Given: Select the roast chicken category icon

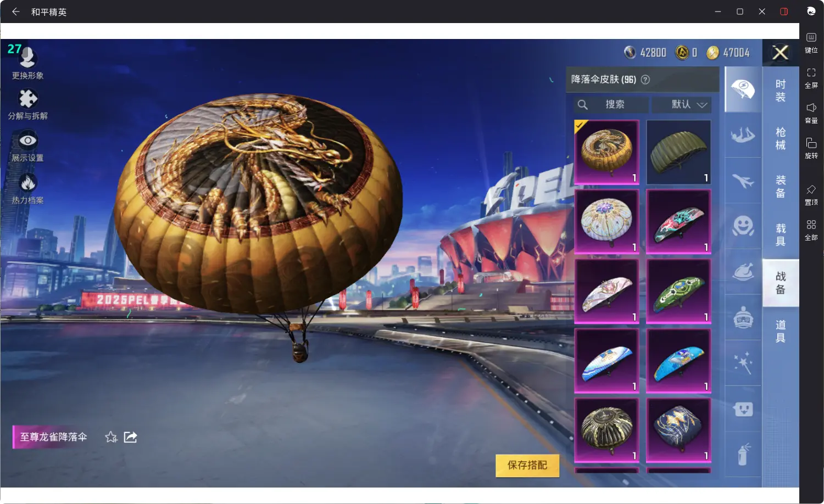Looking at the screenshot, I should point(743,272).
